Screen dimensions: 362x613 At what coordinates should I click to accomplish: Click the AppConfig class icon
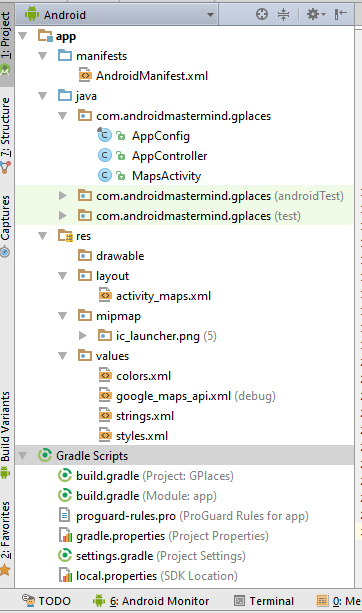[x=104, y=135]
